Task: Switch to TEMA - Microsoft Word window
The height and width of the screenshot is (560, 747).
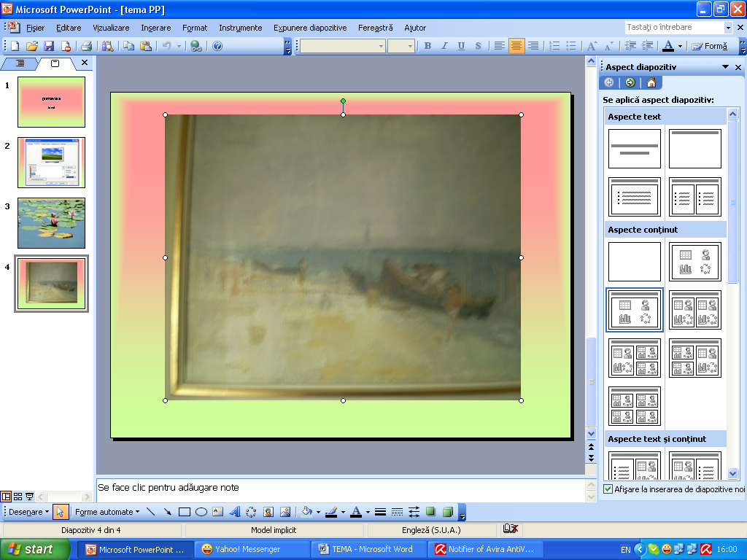Action: 368,549
